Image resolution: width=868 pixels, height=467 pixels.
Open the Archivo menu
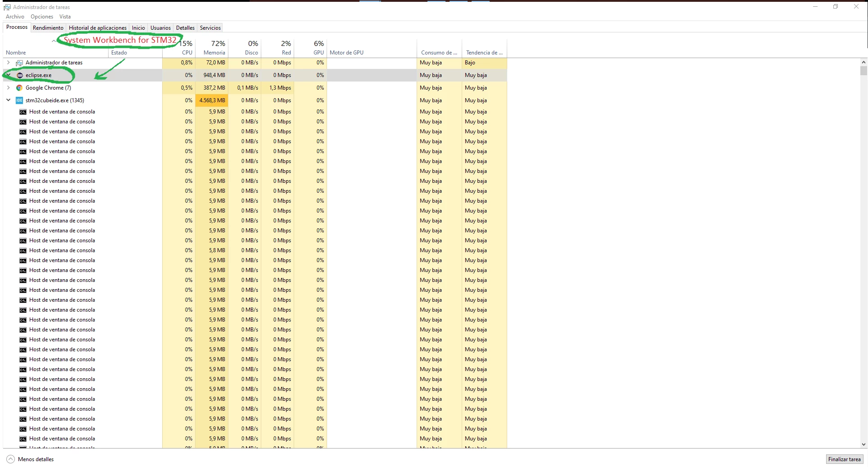pyautogui.click(x=15, y=17)
